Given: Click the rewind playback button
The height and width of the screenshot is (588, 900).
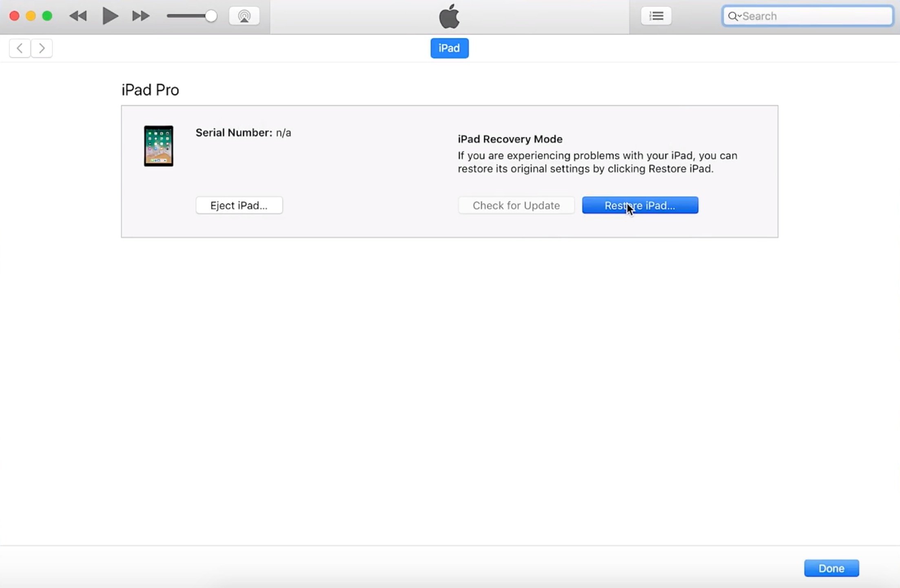Looking at the screenshot, I should point(78,16).
